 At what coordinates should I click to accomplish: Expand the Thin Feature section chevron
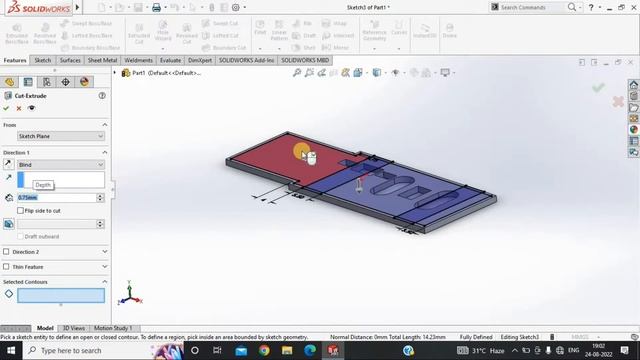tap(104, 267)
